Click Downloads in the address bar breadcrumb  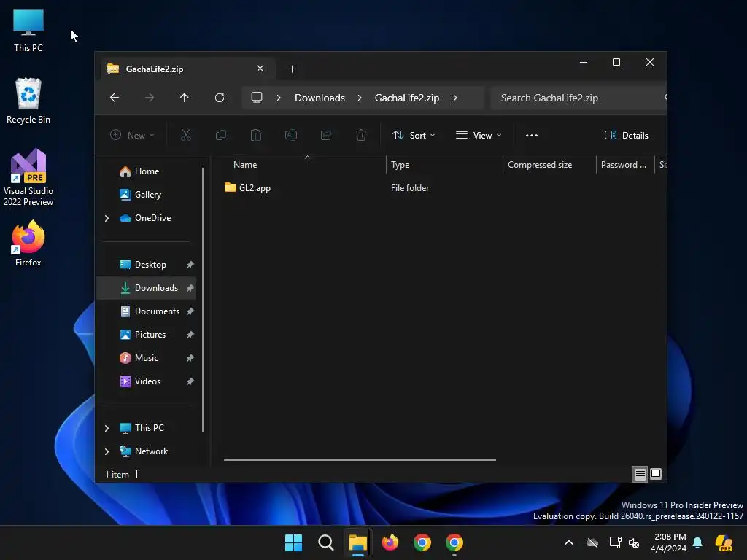[x=320, y=98]
